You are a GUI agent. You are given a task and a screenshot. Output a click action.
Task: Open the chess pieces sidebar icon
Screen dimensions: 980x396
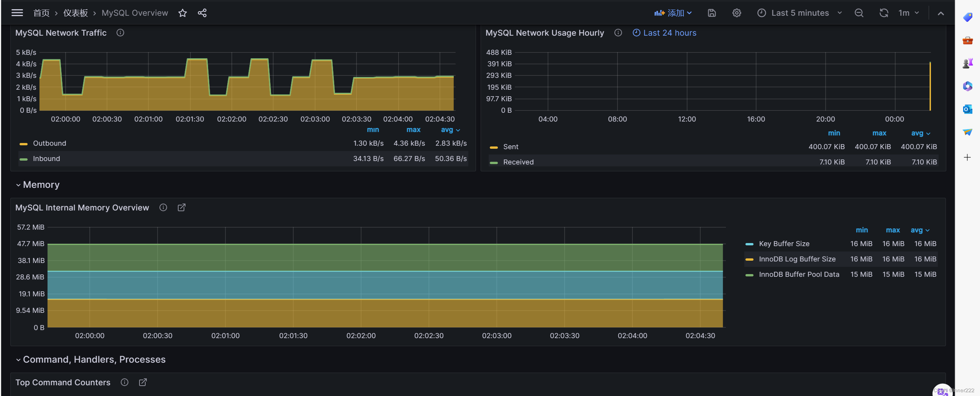pos(967,63)
